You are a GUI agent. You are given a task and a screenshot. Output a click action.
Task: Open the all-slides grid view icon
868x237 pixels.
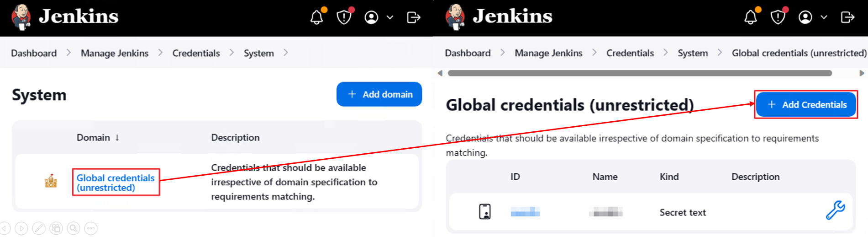56,228
